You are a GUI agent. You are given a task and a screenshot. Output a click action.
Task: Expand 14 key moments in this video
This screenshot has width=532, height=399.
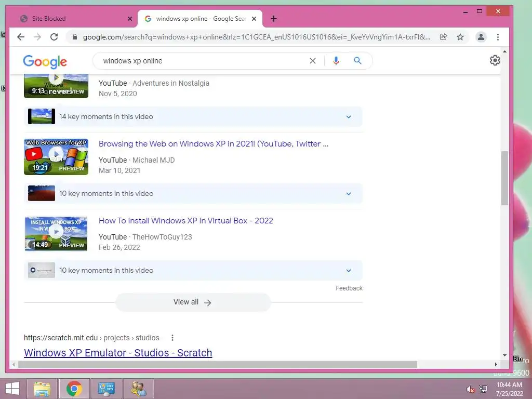[193, 117]
